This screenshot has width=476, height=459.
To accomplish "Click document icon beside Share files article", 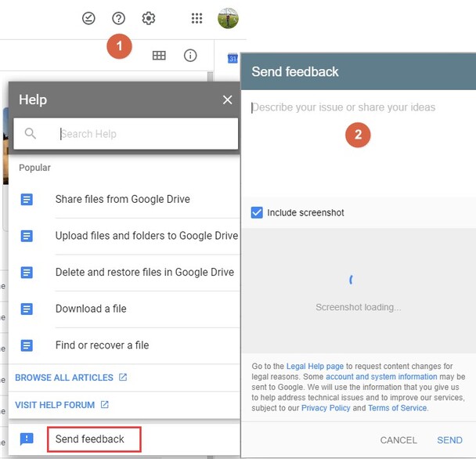I will click(x=27, y=200).
